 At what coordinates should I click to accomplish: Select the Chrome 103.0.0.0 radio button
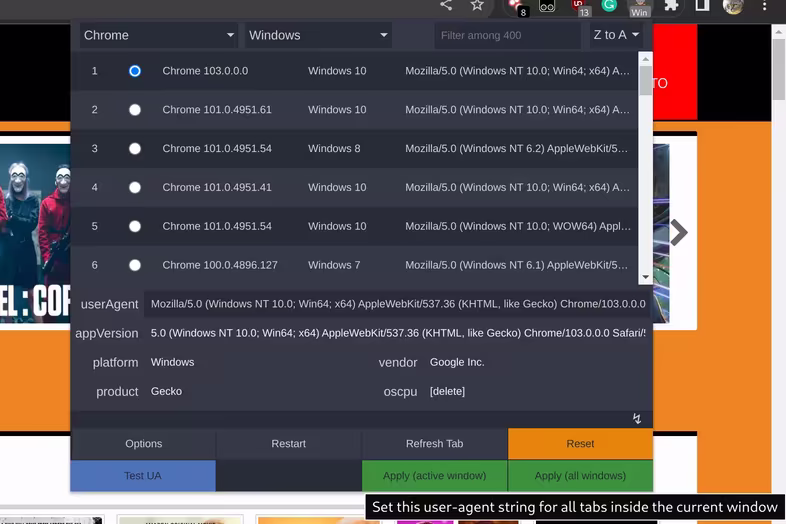[134, 71]
